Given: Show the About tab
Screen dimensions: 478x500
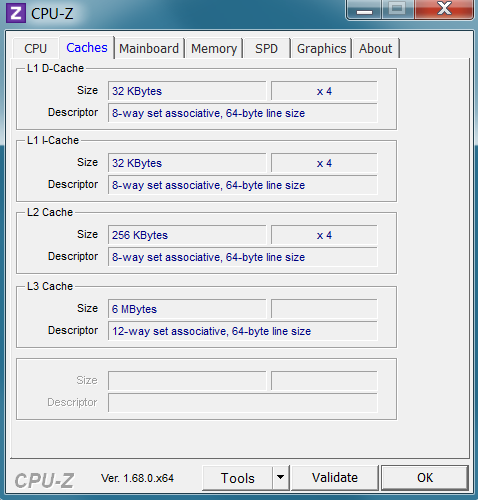Looking at the screenshot, I should [x=375, y=49].
